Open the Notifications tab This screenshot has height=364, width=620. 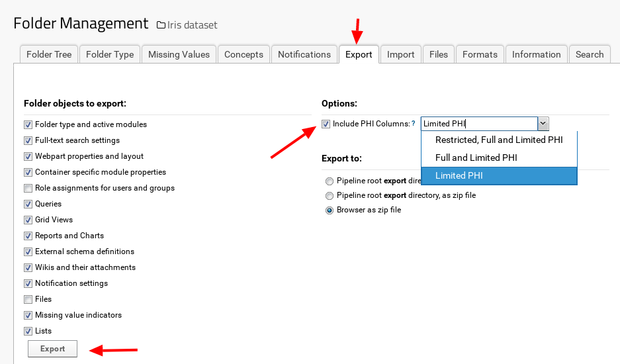coord(304,54)
